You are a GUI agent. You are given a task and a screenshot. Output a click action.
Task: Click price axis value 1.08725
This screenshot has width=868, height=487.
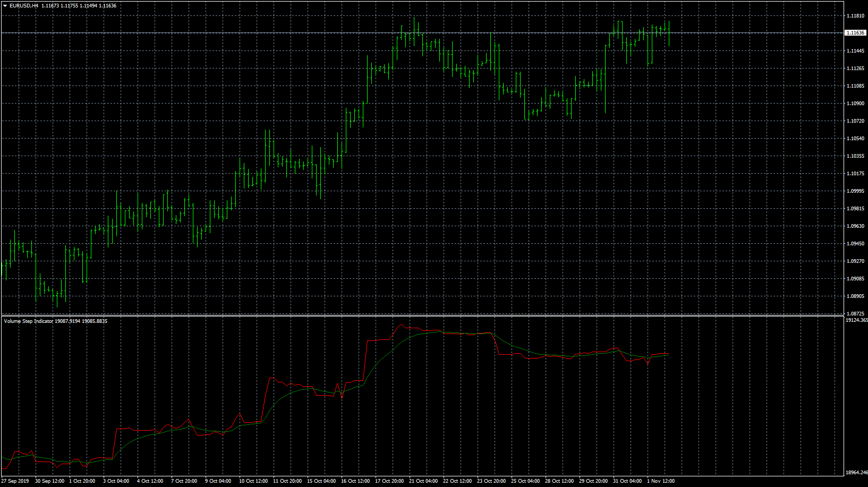pos(855,314)
